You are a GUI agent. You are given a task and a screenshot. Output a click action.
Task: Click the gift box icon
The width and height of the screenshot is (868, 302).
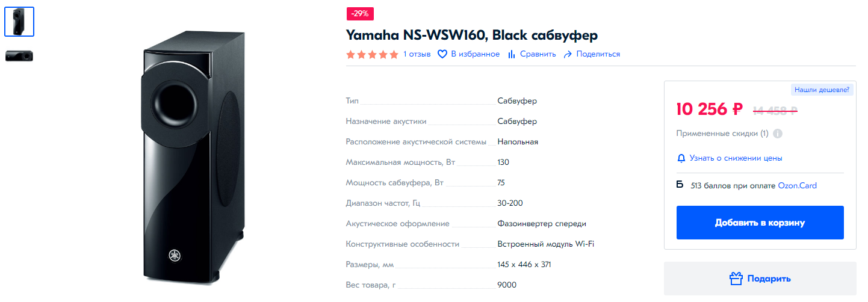tap(736, 279)
